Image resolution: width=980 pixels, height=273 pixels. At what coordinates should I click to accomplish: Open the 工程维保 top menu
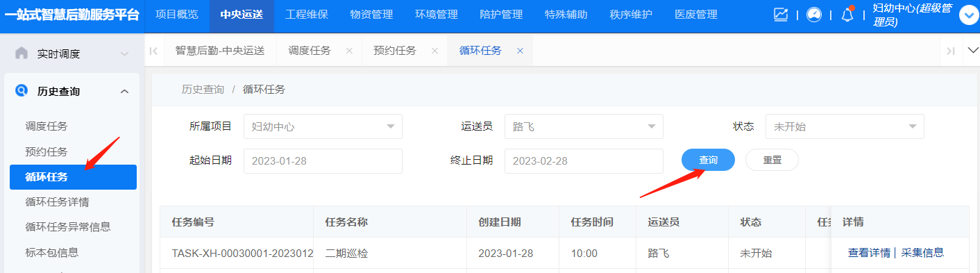click(307, 15)
